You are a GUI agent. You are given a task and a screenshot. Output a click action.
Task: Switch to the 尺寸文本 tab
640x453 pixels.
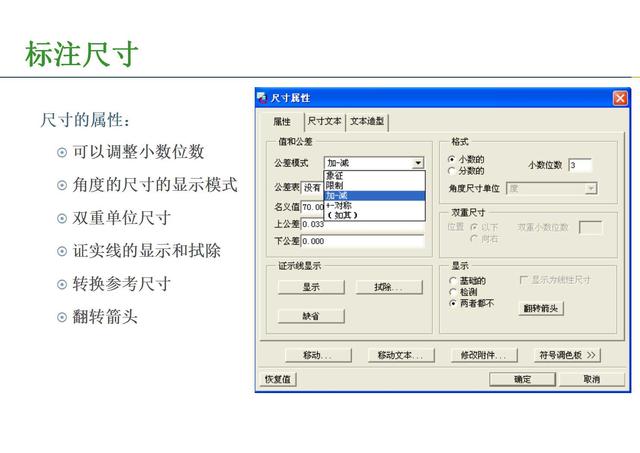(324, 121)
